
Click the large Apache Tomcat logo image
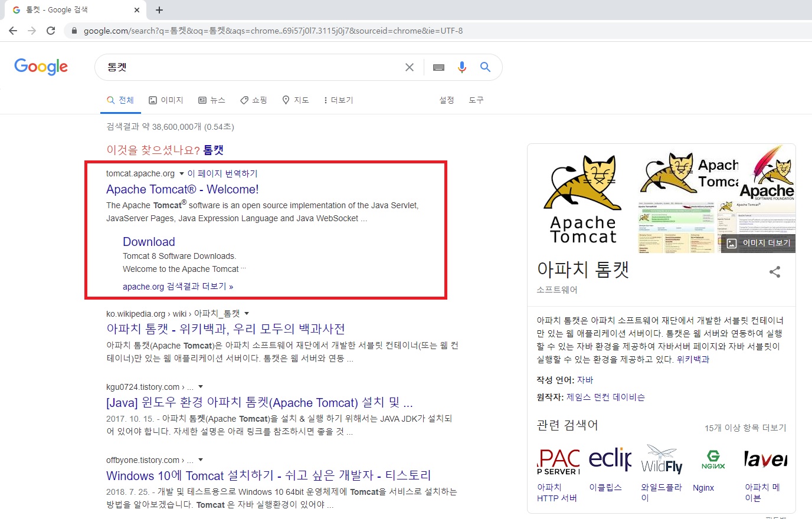(582, 199)
